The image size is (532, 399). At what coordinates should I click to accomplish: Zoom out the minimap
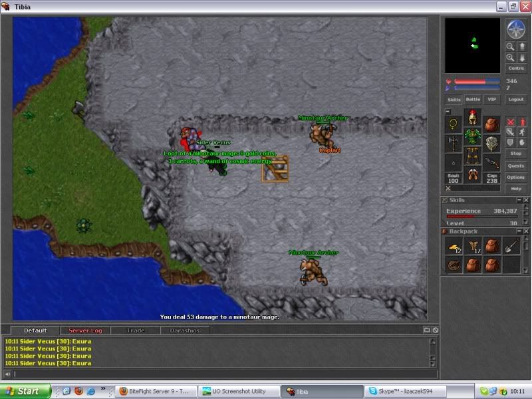pos(510,47)
